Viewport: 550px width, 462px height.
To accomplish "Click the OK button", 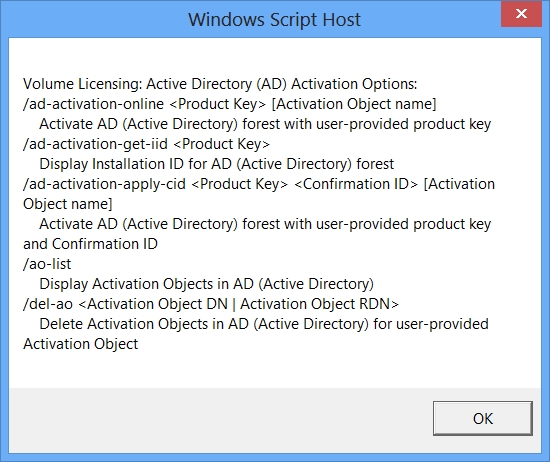I will tap(483, 418).
